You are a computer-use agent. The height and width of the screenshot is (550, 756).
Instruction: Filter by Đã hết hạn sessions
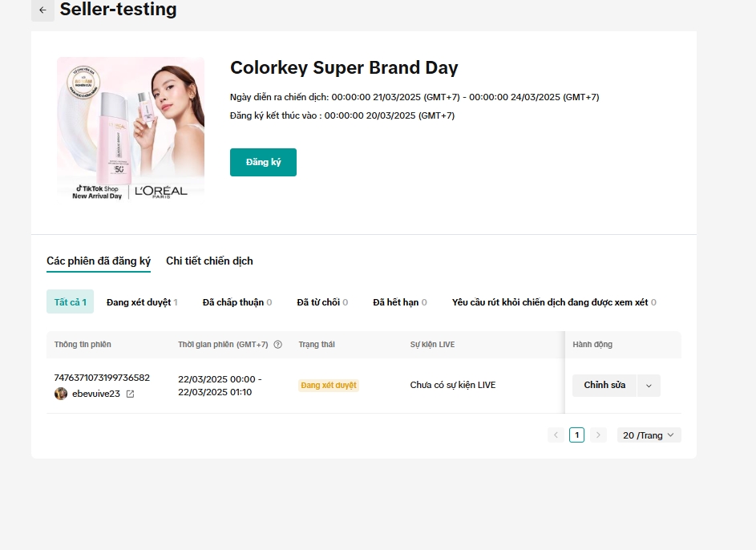399,302
